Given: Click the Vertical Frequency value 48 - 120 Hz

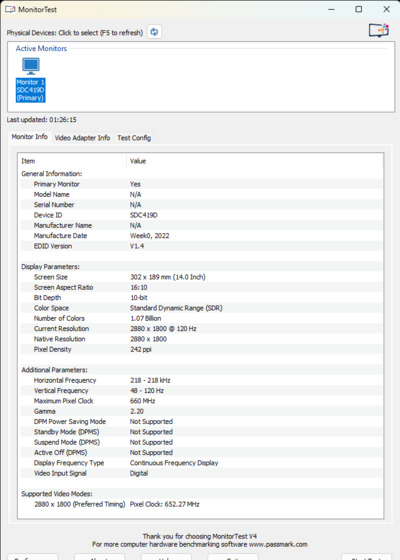Looking at the screenshot, I should click(147, 391).
